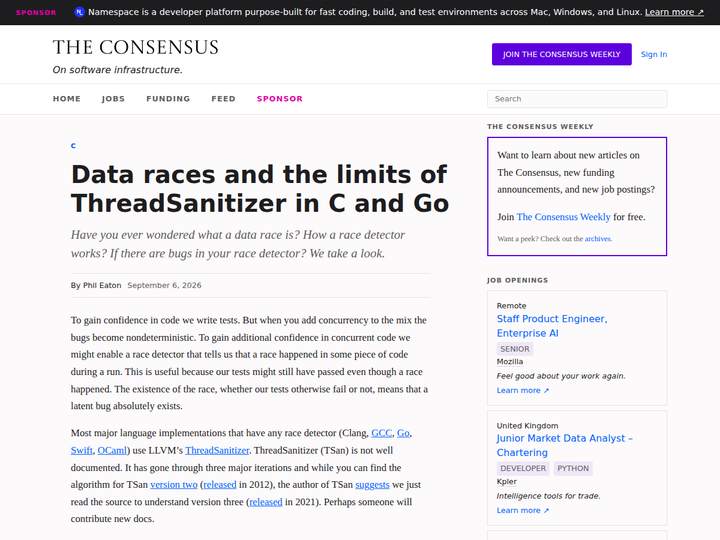Open the banner's Learn more link
This screenshot has width=720, height=540.
pos(674,12)
